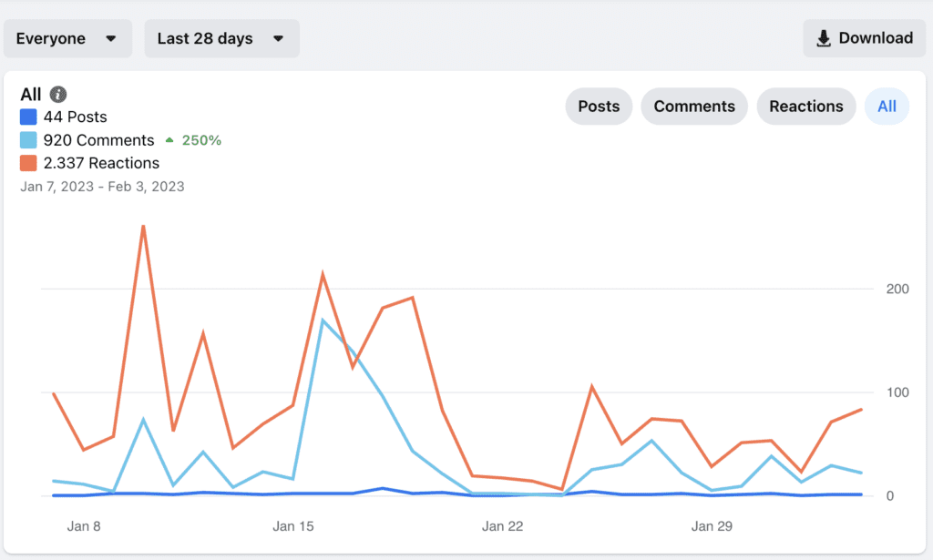The height and width of the screenshot is (560, 933).
Task: Click the Everyone dropdown caret
Action: 110,38
